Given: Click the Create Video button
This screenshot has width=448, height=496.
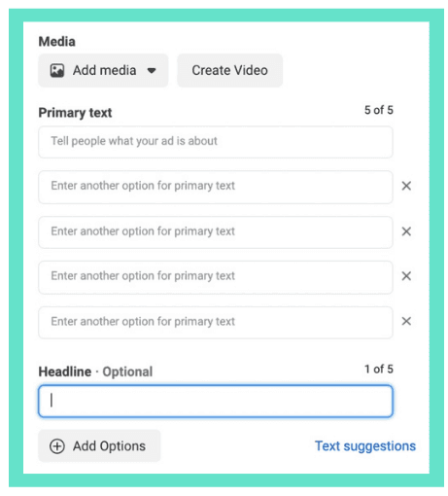Looking at the screenshot, I should (229, 70).
